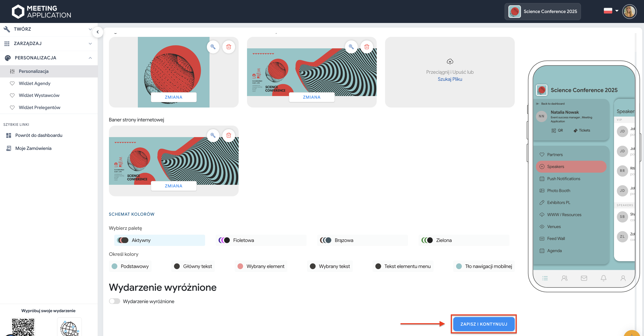
Task: Open Widżet Agendy menu item
Action: pyautogui.click(x=35, y=83)
